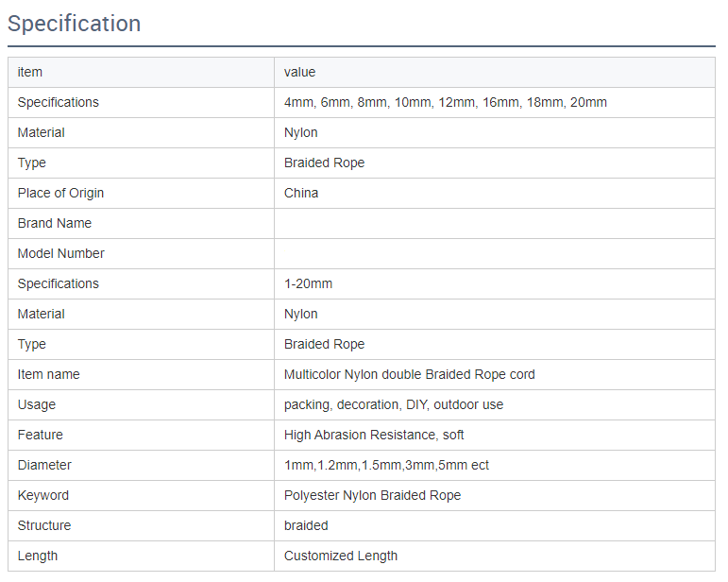
Task: Select the 'item' column header
Action: click(29, 72)
